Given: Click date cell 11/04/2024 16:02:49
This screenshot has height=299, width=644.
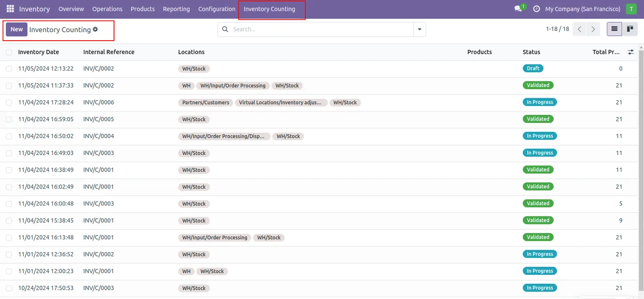Looking at the screenshot, I should click(46, 187).
